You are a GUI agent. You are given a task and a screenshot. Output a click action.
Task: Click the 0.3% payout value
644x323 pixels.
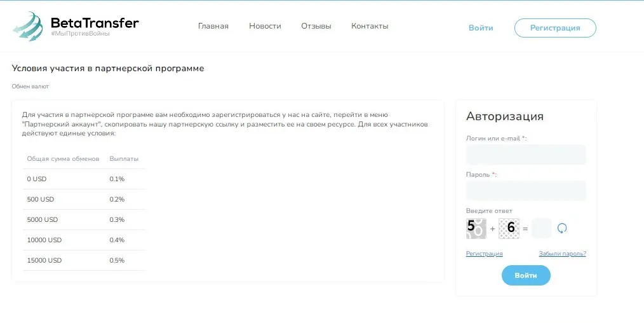coord(117,219)
